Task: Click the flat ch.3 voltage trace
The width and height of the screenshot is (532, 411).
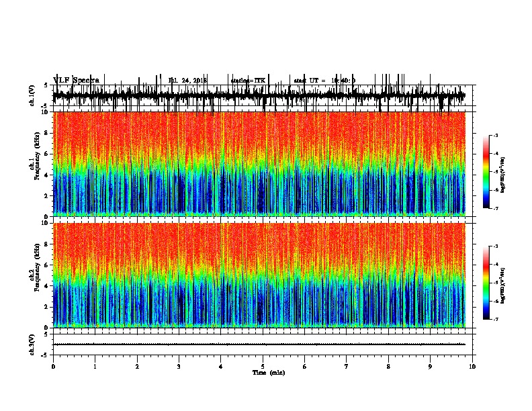Action: click(259, 345)
